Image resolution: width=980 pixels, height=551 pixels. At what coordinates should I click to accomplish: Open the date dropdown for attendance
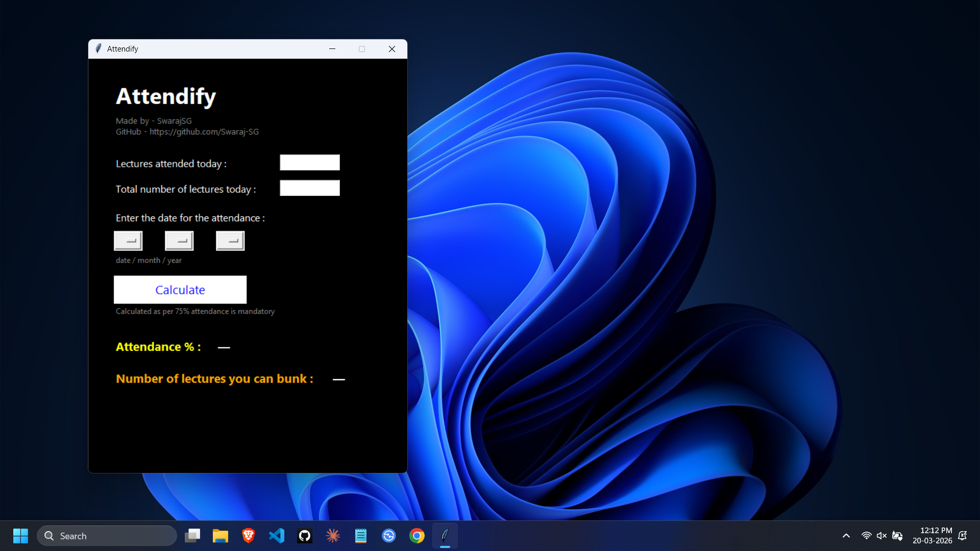point(128,240)
